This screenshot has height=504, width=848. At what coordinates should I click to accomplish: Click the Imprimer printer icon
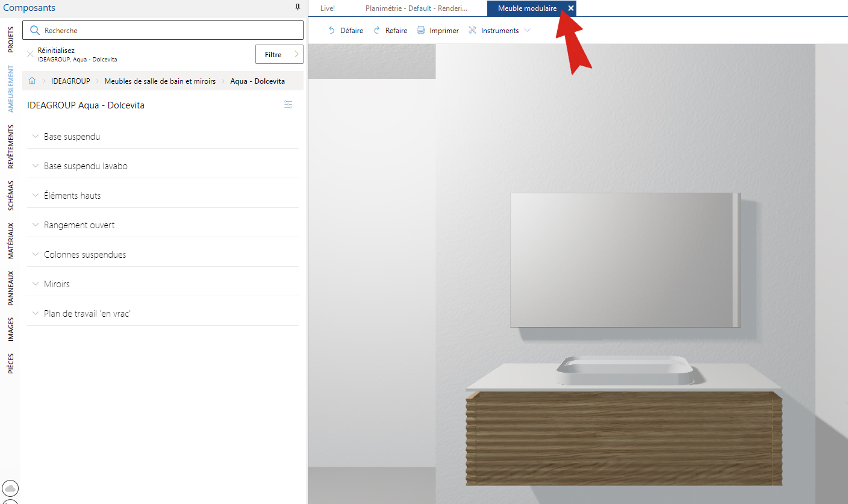pyautogui.click(x=422, y=31)
